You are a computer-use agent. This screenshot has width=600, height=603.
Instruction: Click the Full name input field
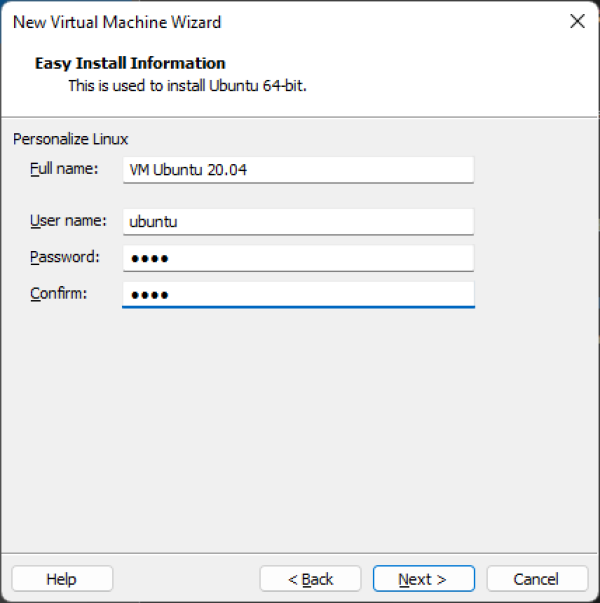coord(297,170)
